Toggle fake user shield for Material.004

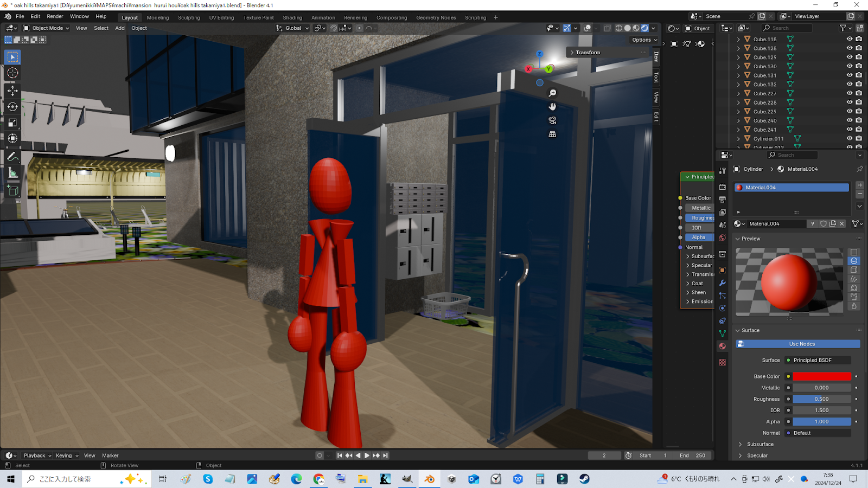(x=824, y=223)
